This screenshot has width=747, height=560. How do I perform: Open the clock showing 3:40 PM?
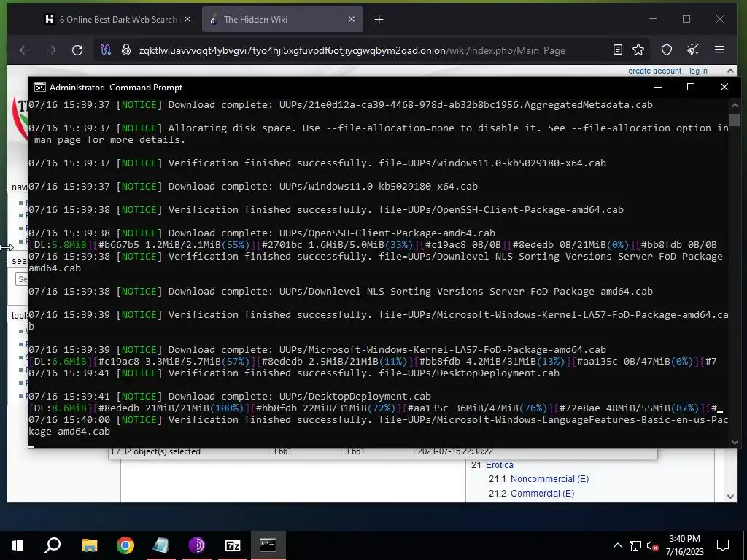point(684,545)
